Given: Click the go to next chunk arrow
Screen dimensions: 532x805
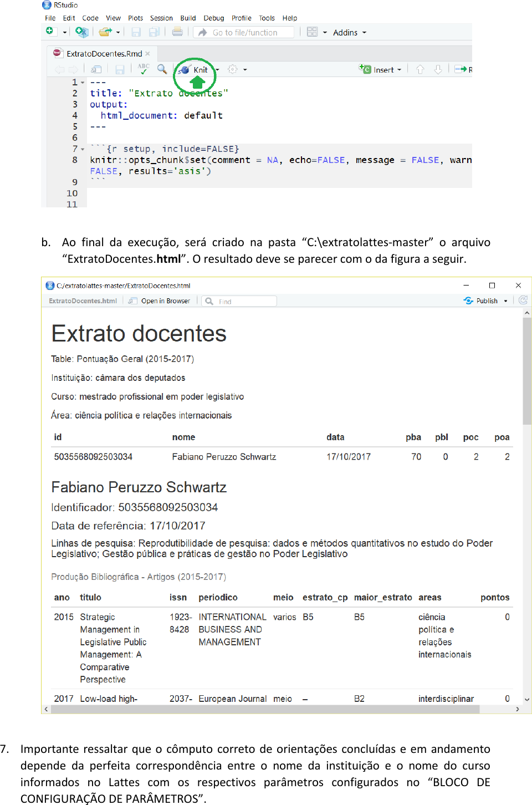Looking at the screenshot, I should [438, 69].
